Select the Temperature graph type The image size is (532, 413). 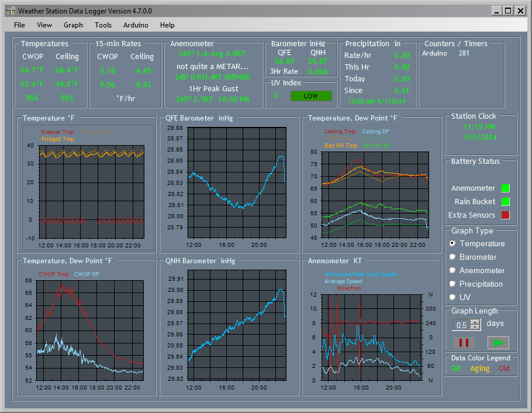[452, 243]
